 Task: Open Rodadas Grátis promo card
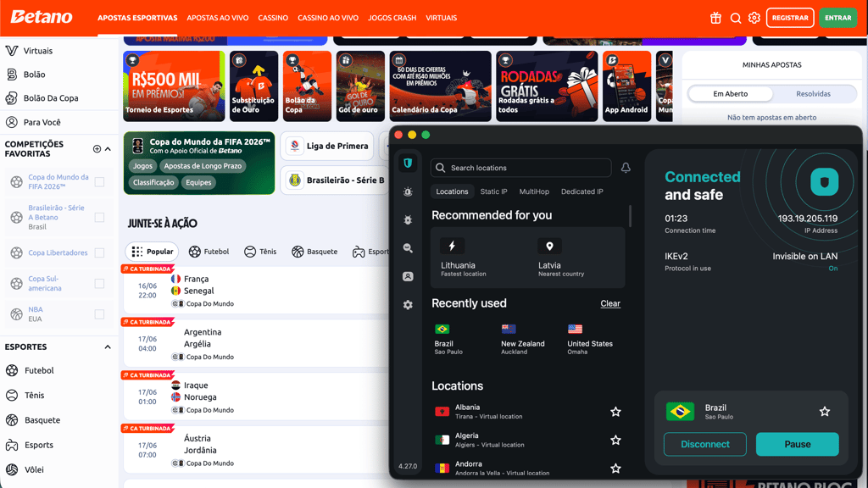point(547,86)
